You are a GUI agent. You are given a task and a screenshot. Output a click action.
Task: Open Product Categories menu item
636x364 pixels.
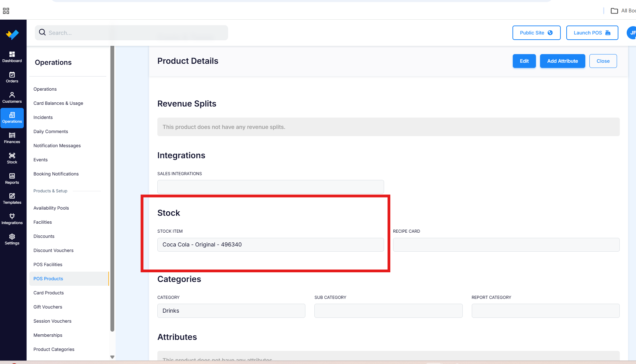pos(54,349)
